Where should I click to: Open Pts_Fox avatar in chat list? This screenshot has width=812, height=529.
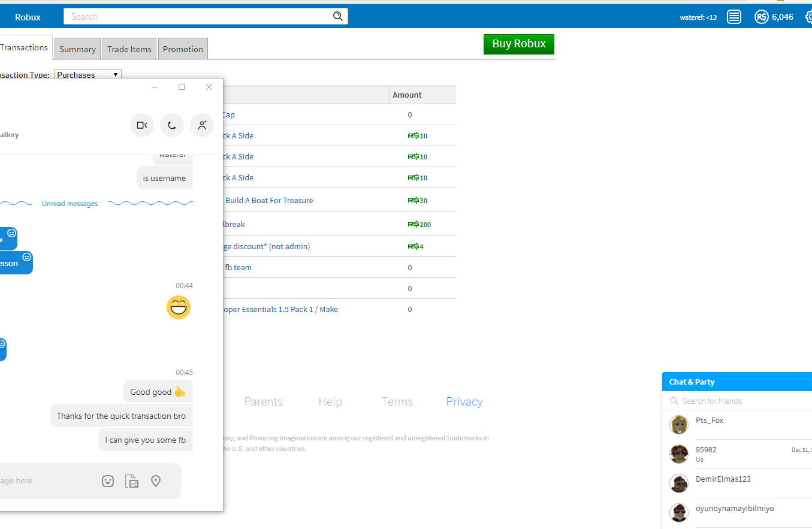(679, 424)
